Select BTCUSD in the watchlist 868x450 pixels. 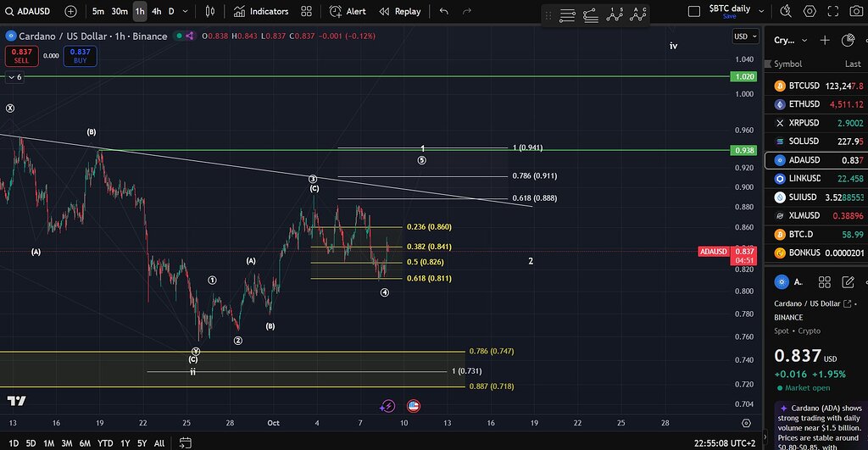click(804, 86)
